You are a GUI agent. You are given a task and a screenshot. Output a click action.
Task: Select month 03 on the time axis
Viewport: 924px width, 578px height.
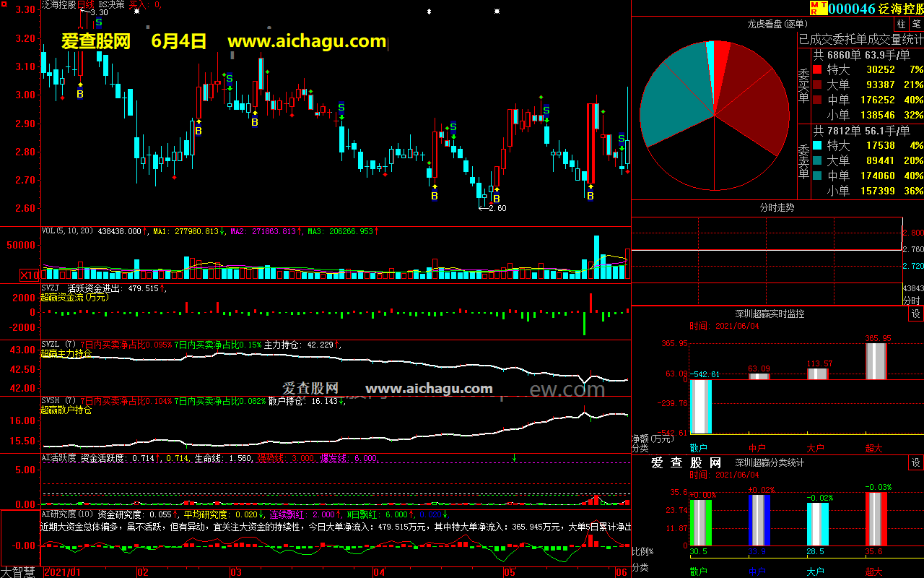pos(235,572)
